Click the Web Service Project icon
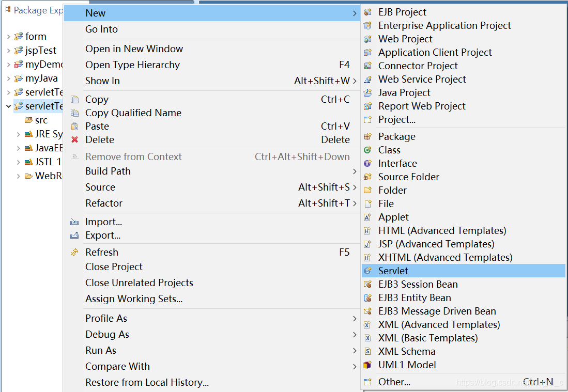 pos(367,79)
